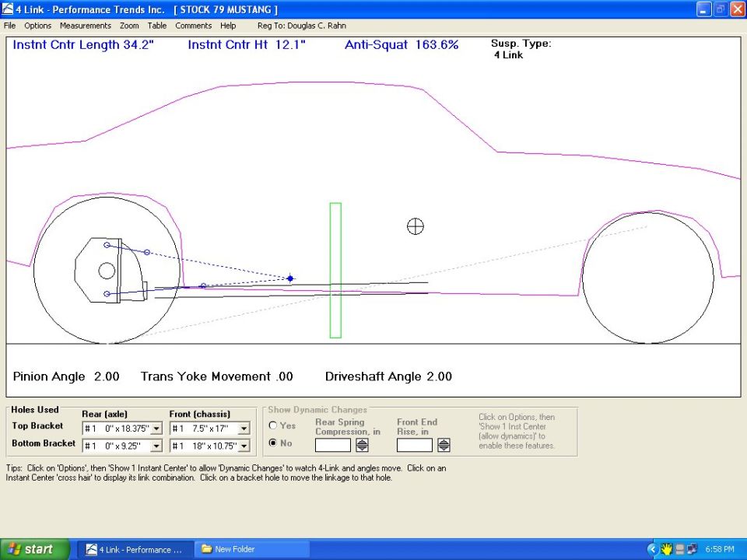Click the Rear Spring Compression spinner arrows

[x=362, y=445]
